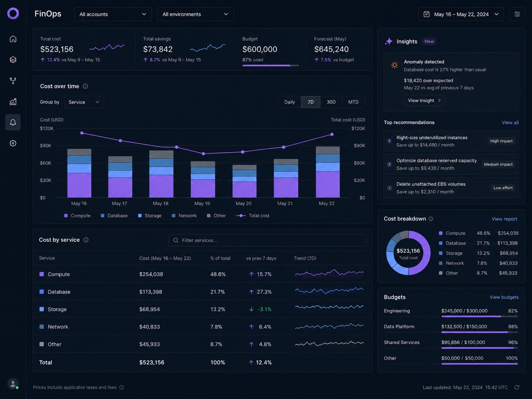Click the Compute row in service table
532x399 pixels.
(x=202, y=274)
